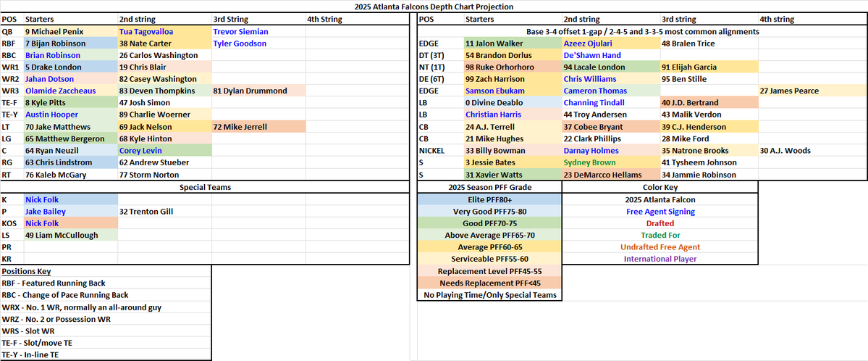Select 'Samson Ebukam' EDGE starter cell
This screenshot has height=361, width=868.
click(513, 91)
